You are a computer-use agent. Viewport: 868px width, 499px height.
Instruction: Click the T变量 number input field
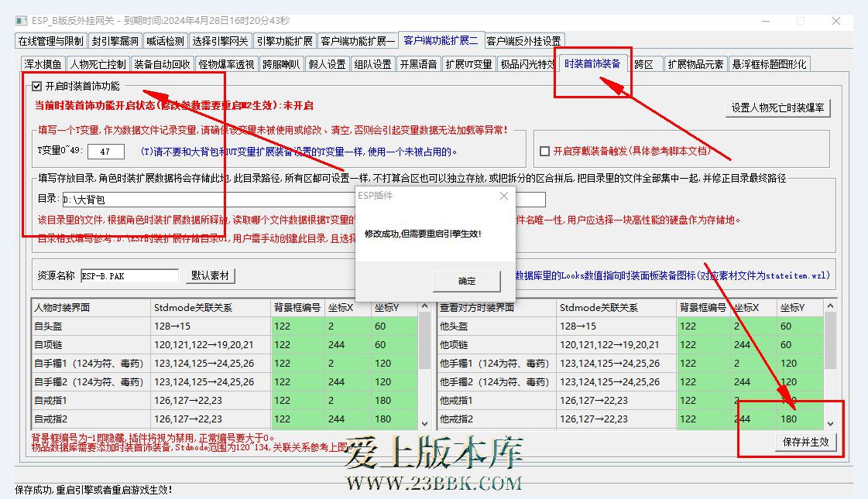click(105, 152)
